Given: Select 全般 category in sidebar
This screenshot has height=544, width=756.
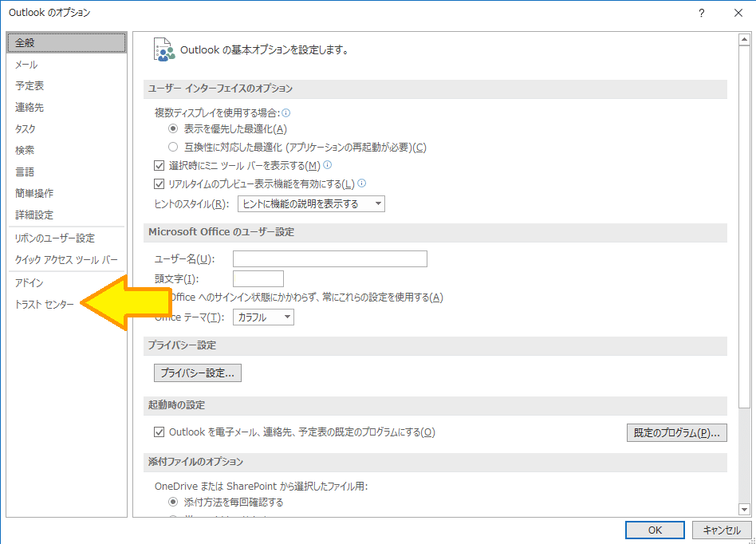Looking at the screenshot, I should click(66, 42).
